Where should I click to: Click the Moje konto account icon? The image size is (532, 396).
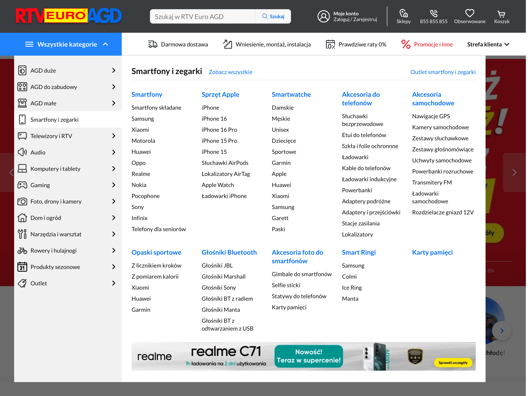[323, 16]
